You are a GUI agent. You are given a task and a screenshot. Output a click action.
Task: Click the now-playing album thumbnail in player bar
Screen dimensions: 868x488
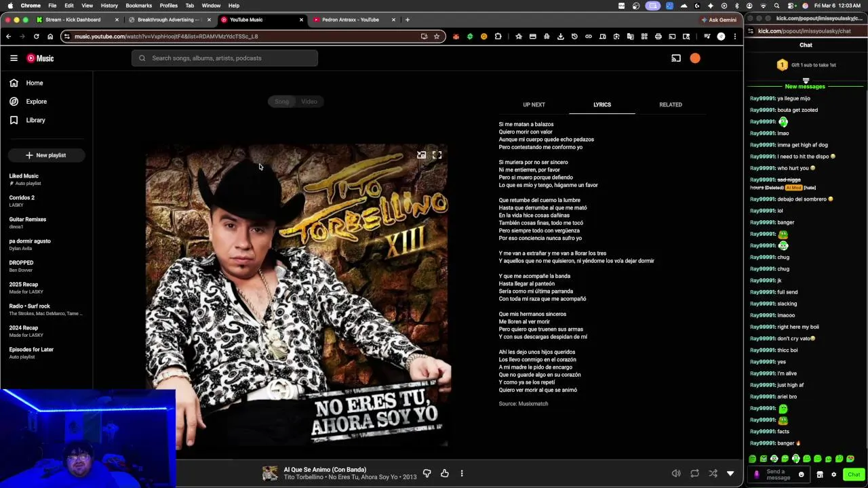point(270,473)
